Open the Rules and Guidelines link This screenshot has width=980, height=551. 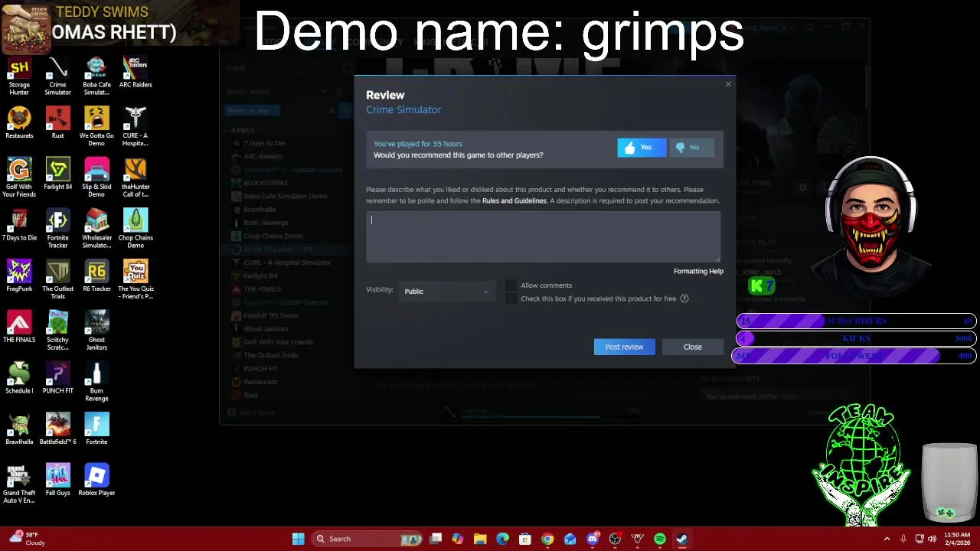pos(514,201)
